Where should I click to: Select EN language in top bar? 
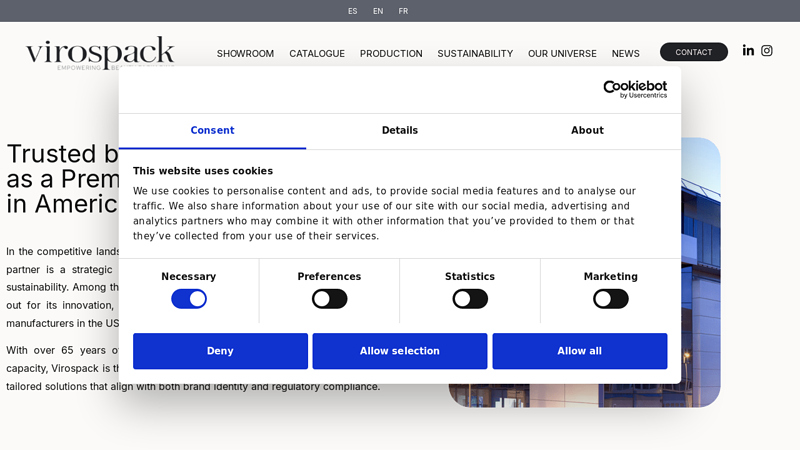[378, 11]
